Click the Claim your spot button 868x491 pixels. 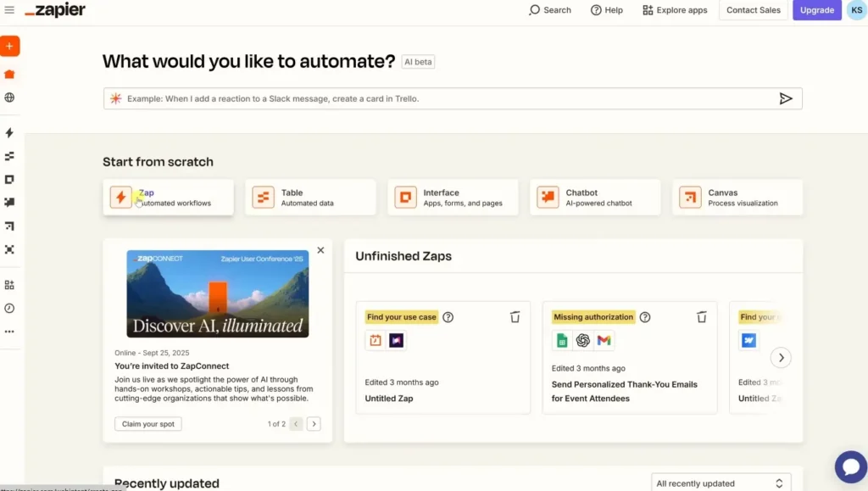[147, 423]
